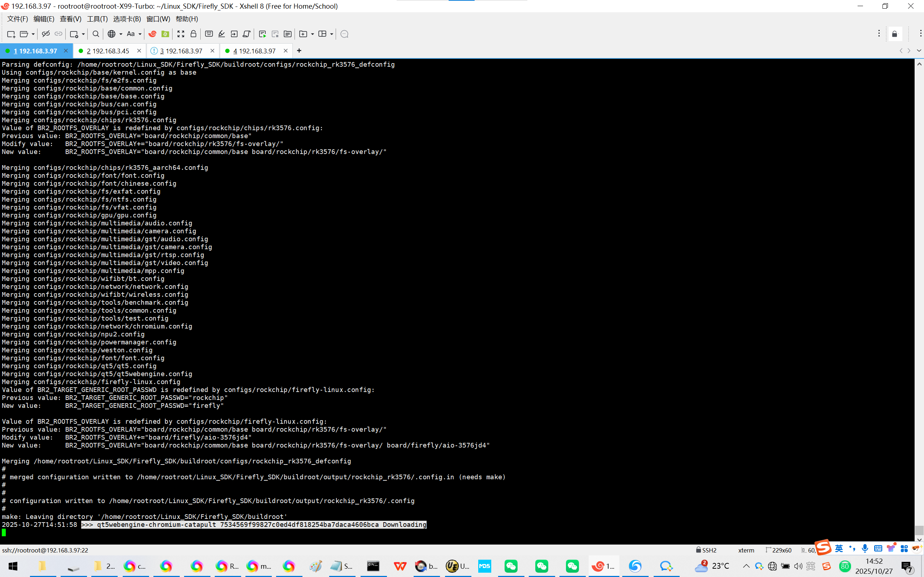Toggle fullscreen mode icon
Screen dimensions: 924x577
point(180,34)
